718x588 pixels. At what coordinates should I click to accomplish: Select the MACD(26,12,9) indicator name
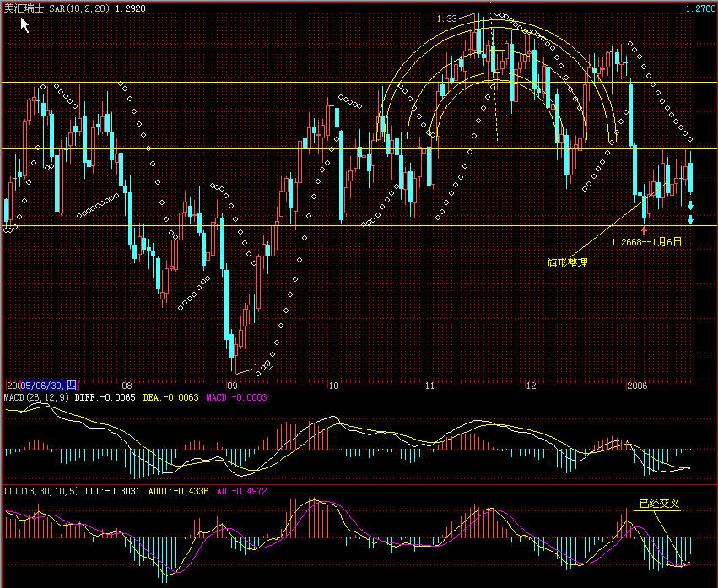point(36,397)
